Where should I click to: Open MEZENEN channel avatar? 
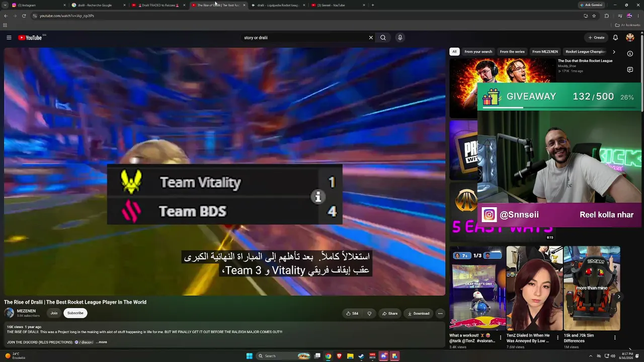click(9, 313)
